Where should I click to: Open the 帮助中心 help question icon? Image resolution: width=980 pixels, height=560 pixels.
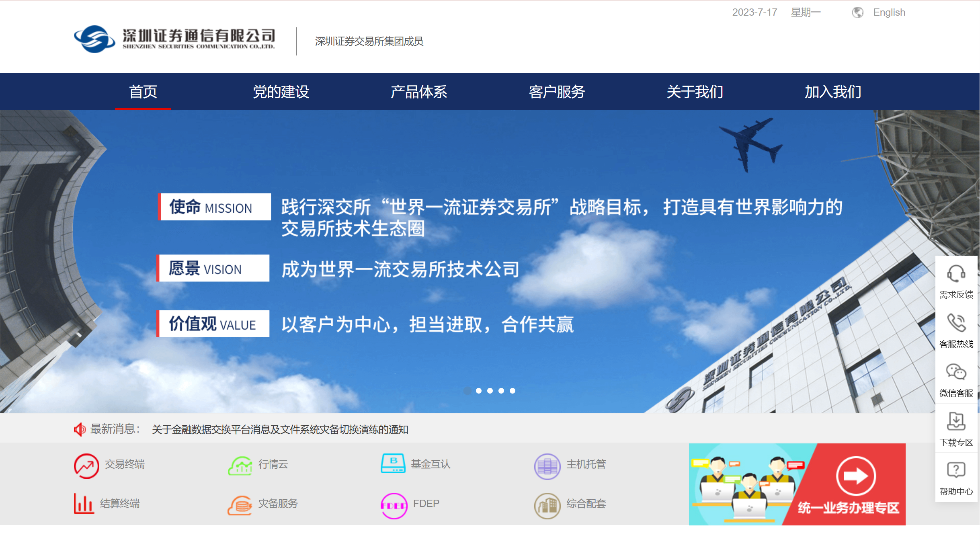coord(956,470)
